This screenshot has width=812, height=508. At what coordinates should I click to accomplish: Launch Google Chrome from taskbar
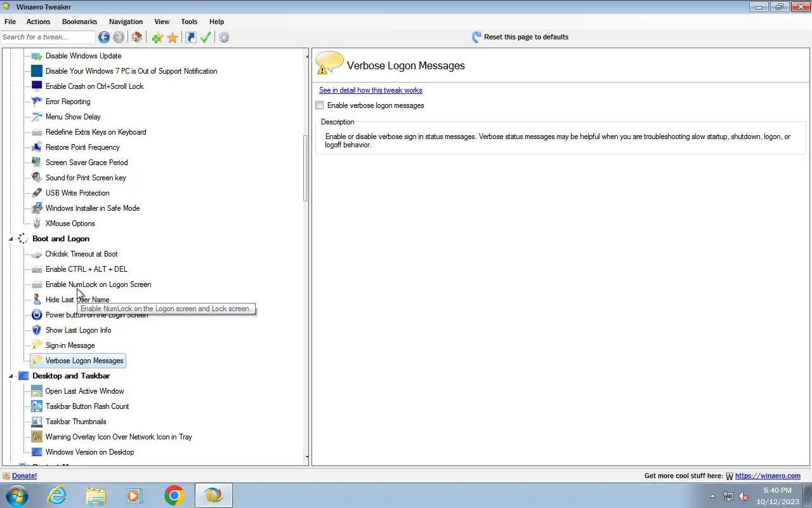tap(174, 495)
